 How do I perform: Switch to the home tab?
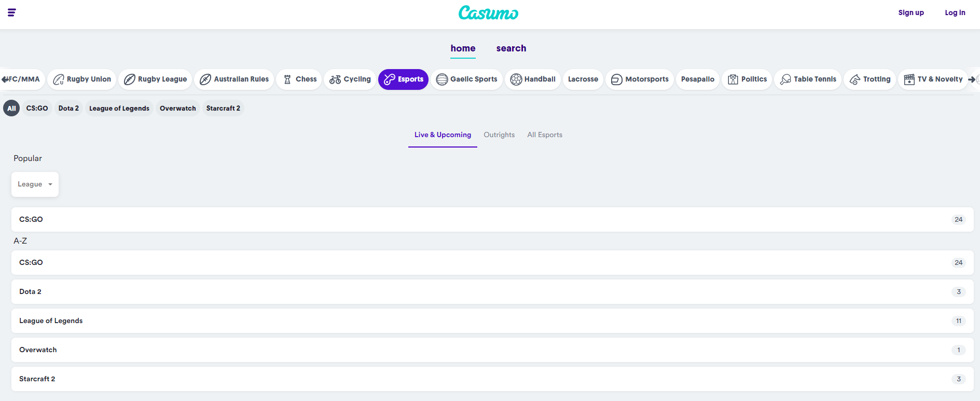pyautogui.click(x=463, y=48)
